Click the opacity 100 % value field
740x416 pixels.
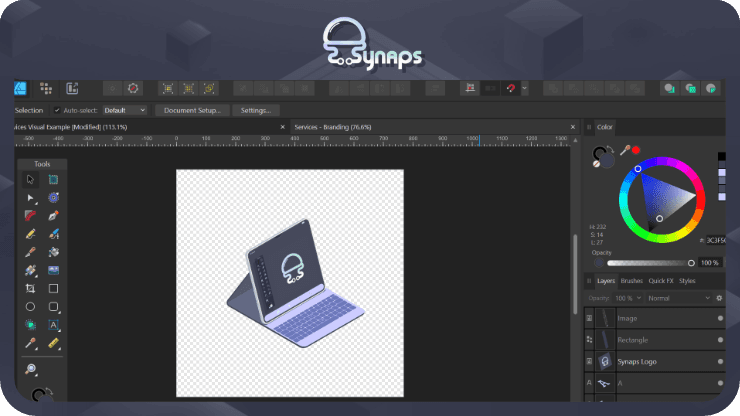click(x=710, y=263)
